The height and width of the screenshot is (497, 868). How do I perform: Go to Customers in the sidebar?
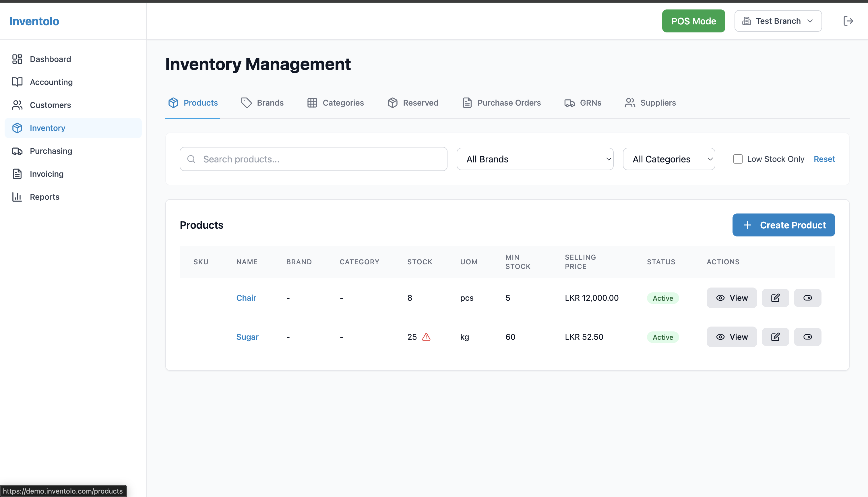pos(50,105)
